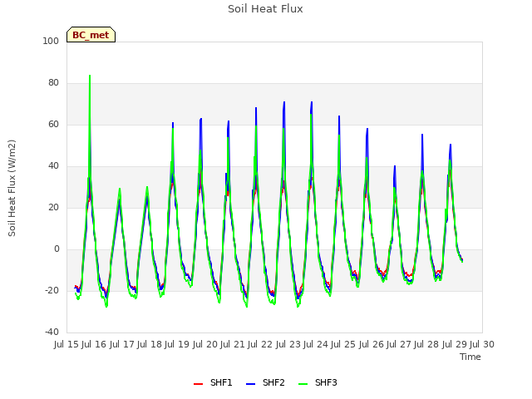Screen dimensions: 532x399
Task: Click the Jul 28 x-axis tick label
Action: (426, 344)
